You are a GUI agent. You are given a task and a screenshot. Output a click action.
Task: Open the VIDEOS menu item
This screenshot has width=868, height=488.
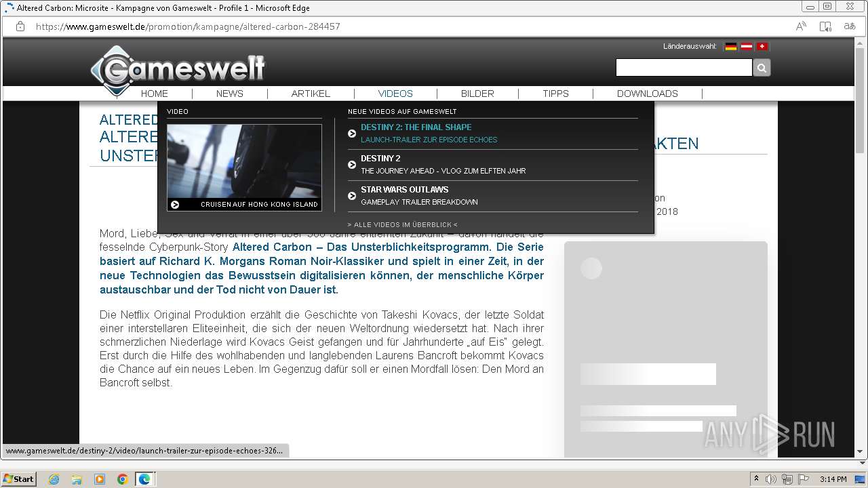395,94
